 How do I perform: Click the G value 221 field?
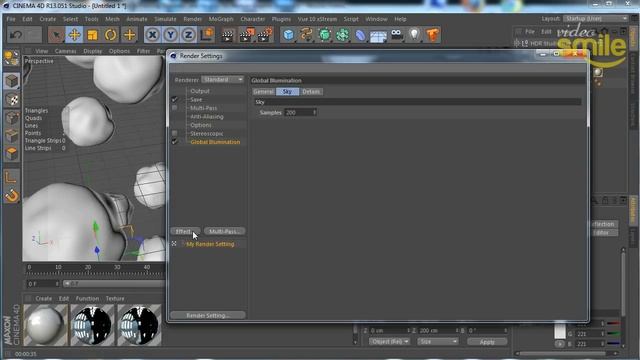click(589, 334)
